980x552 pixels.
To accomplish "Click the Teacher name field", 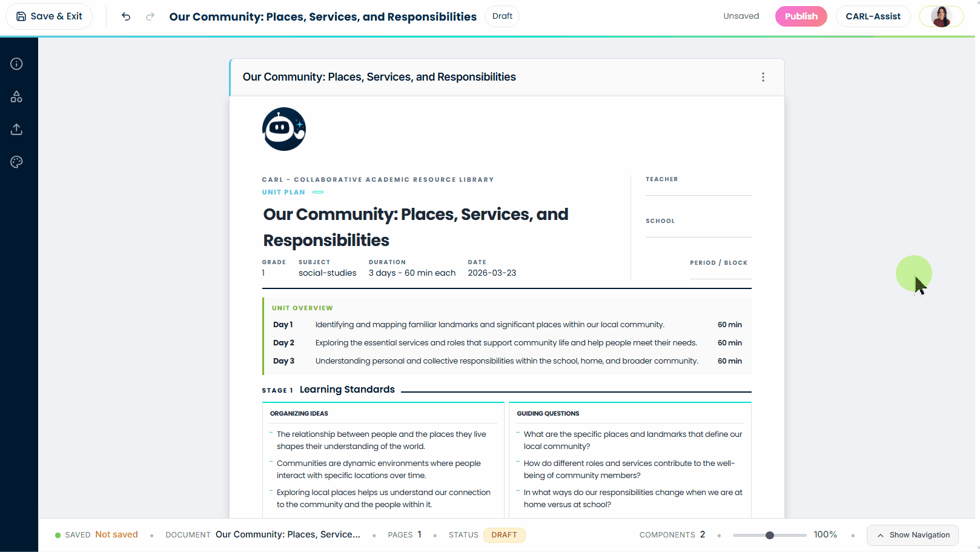I will pyautogui.click(x=698, y=189).
